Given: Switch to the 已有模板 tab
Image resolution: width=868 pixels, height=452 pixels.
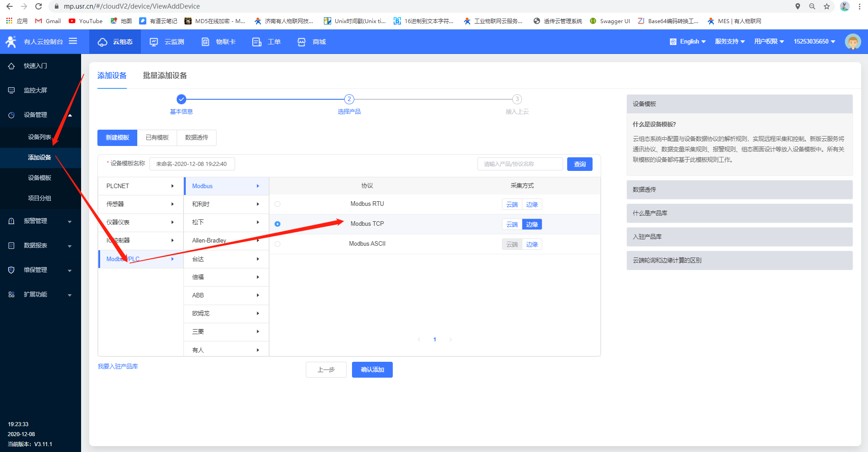Looking at the screenshot, I should pyautogui.click(x=157, y=138).
